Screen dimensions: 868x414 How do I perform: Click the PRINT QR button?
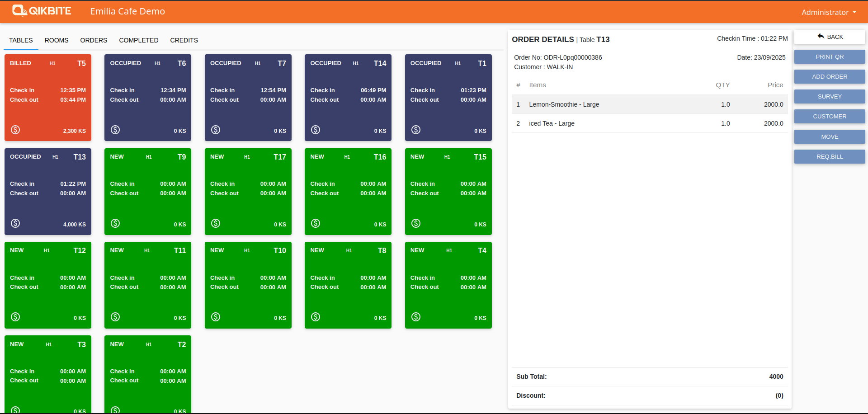[x=829, y=57]
